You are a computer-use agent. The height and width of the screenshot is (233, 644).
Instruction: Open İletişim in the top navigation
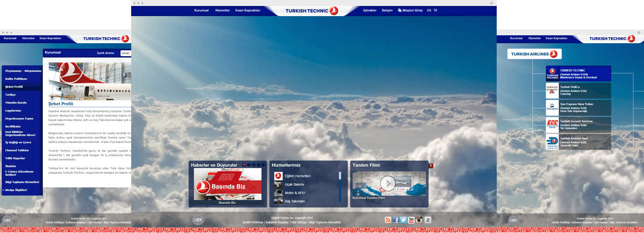(x=387, y=10)
